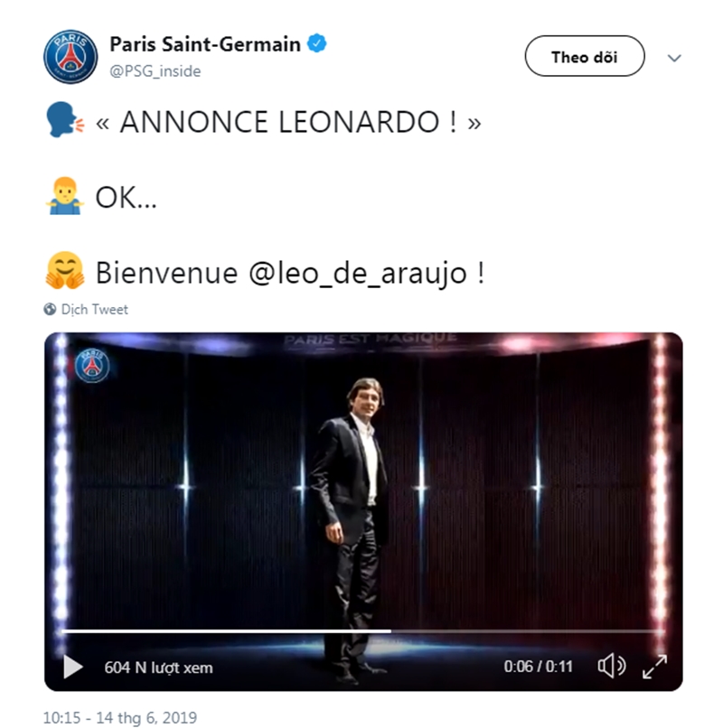This screenshot has width=723, height=728.
Task: Click the hugging face emoji
Action: pyautogui.click(x=64, y=273)
